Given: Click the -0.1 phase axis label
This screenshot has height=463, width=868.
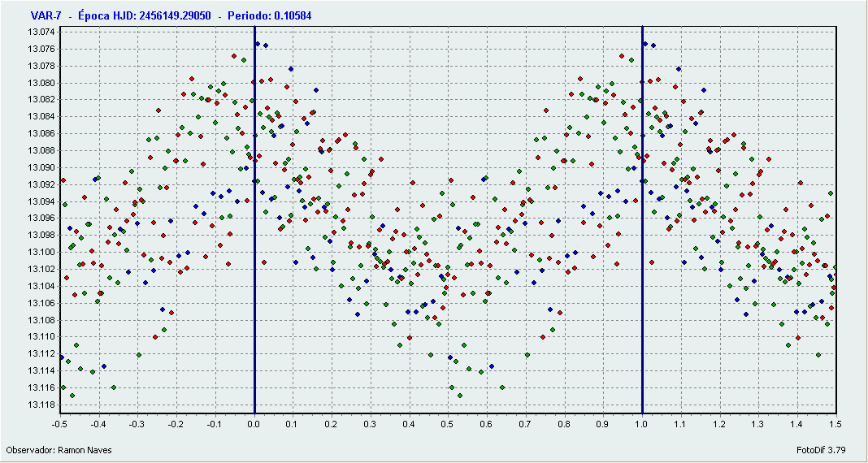Looking at the screenshot, I should point(215,424).
